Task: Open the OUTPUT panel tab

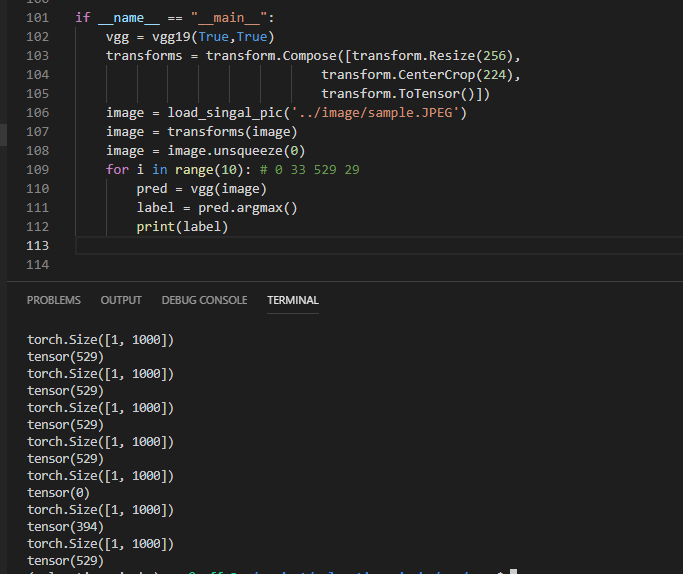Action: pos(121,300)
